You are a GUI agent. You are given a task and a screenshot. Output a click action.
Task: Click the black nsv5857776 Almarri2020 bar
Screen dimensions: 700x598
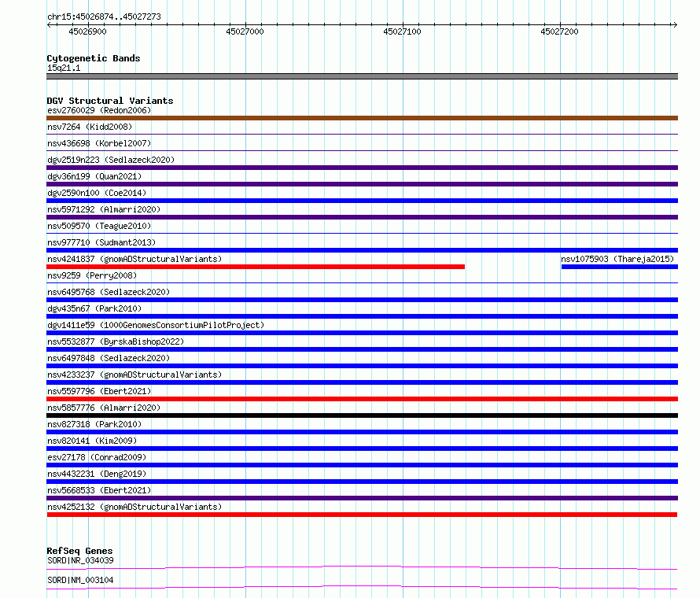pos(362,415)
